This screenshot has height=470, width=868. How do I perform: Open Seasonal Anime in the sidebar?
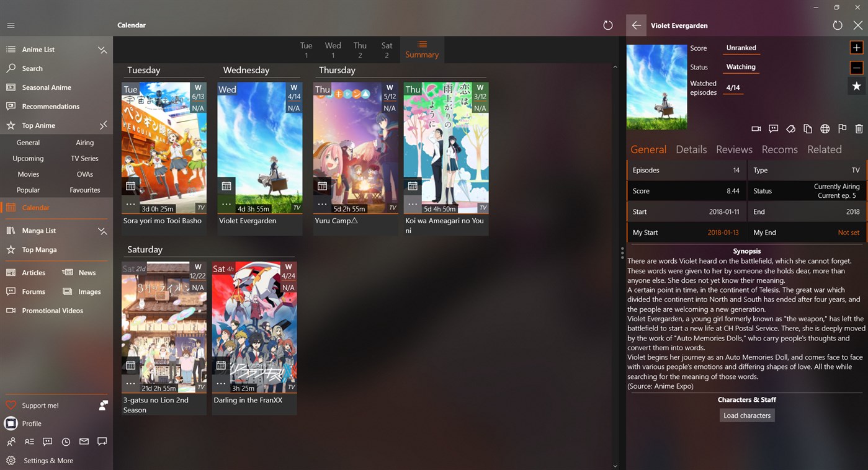(x=47, y=87)
